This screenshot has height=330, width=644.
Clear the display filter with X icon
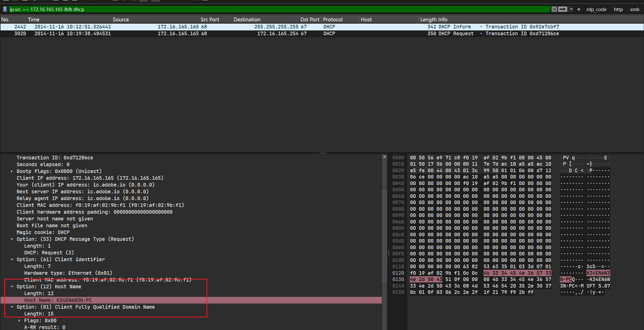point(554,9)
